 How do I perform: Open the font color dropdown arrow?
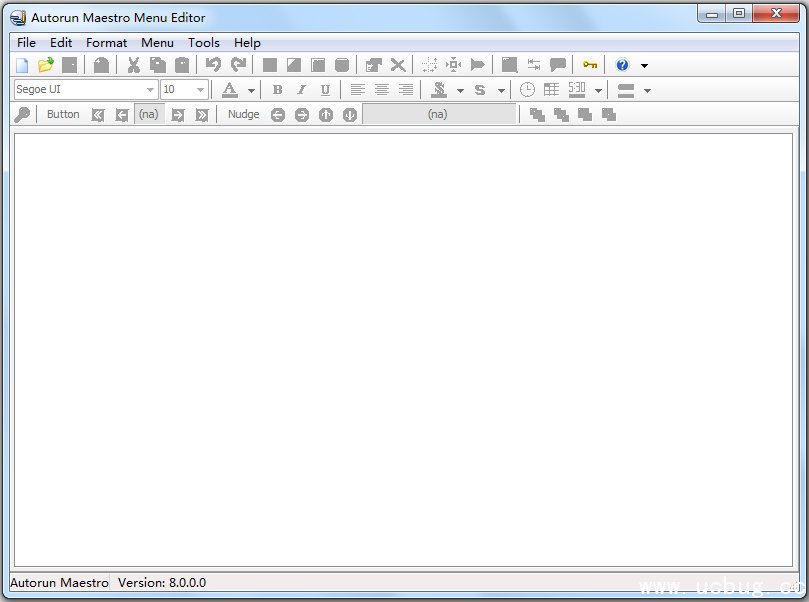click(x=251, y=91)
